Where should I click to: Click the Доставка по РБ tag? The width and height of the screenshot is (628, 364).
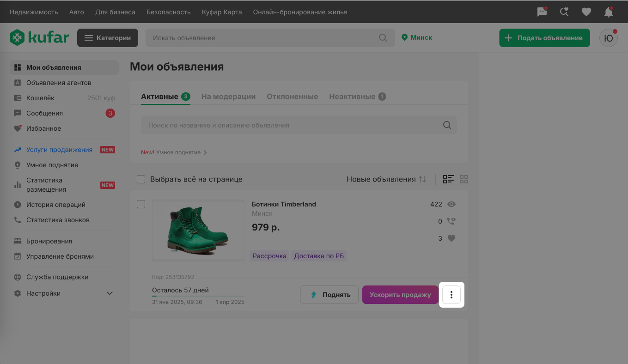pyautogui.click(x=319, y=256)
